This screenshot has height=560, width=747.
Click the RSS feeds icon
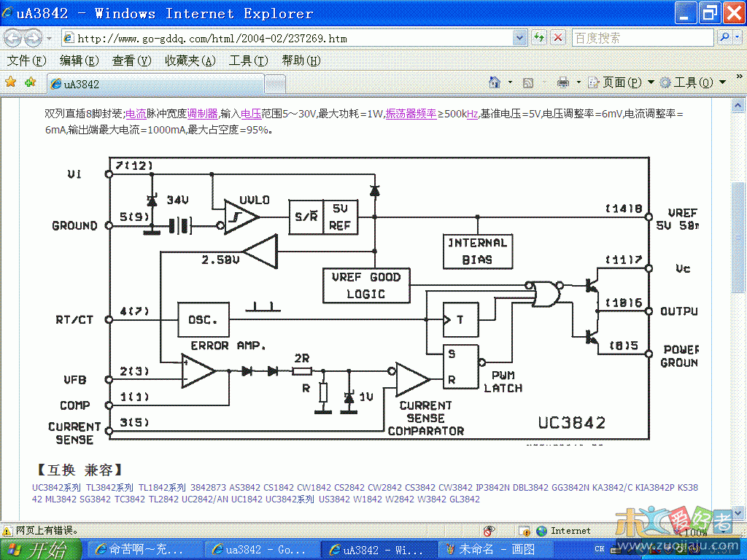coord(528,83)
